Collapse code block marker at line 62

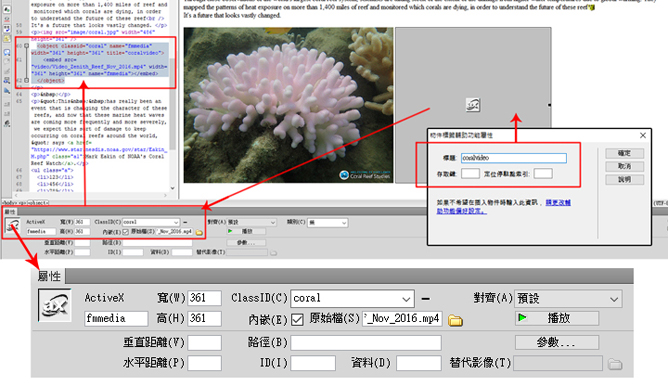[x=26, y=80]
